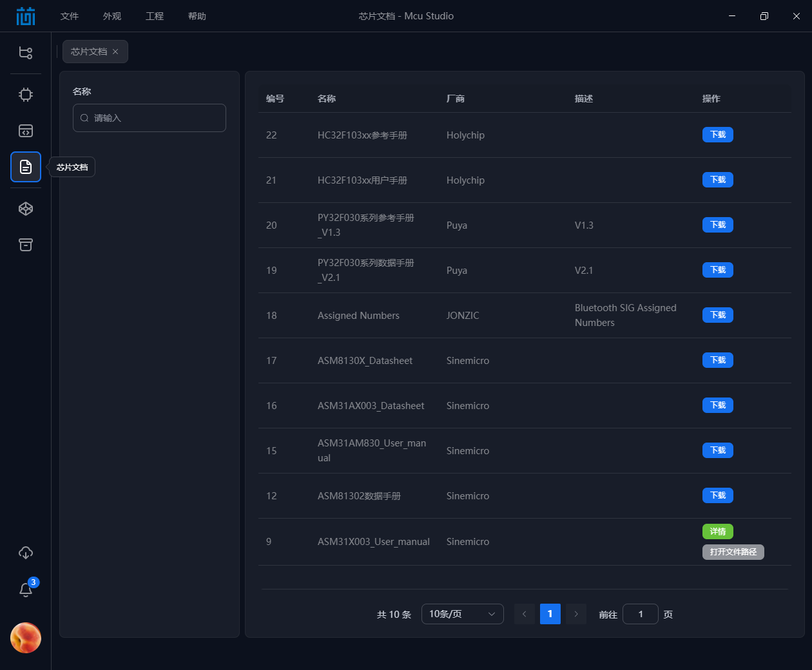
Task: Click the cloud download icon
Action: [x=26, y=553]
